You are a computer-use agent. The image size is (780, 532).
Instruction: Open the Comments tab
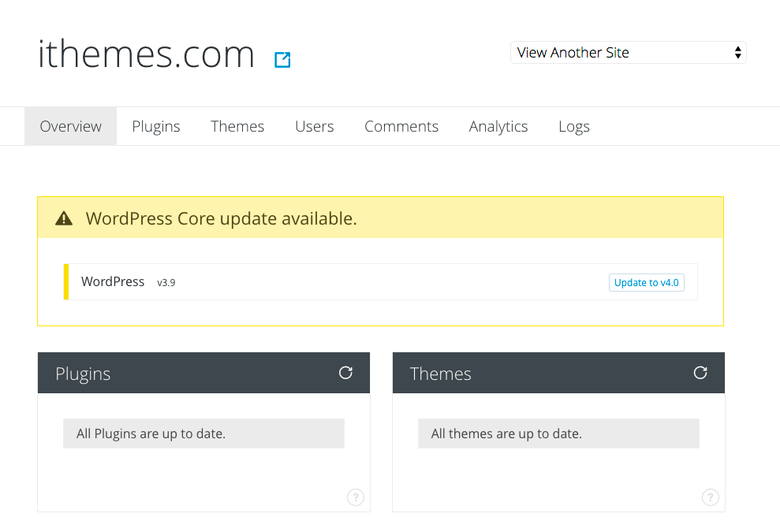401,126
